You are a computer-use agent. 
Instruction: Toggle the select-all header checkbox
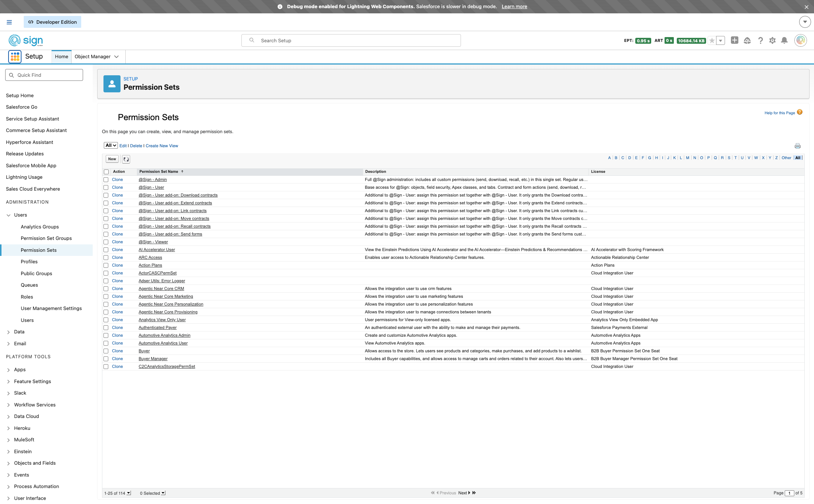point(106,172)
